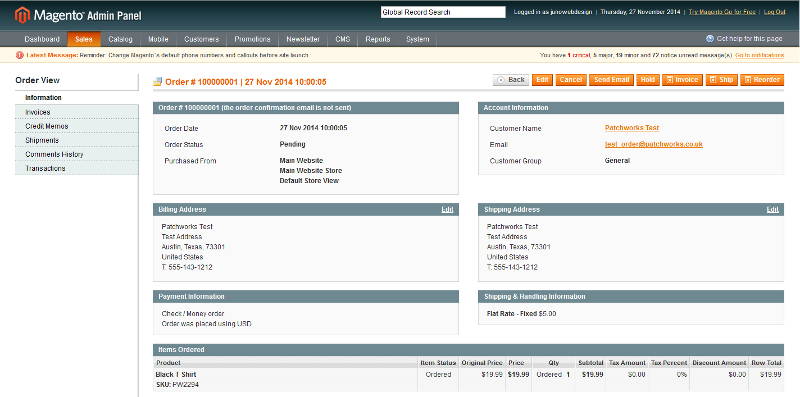Image resolution: width=800 pixels, height=397 pixels.
Task: Click the Original Price column header
Action: (x=482, y=363)
